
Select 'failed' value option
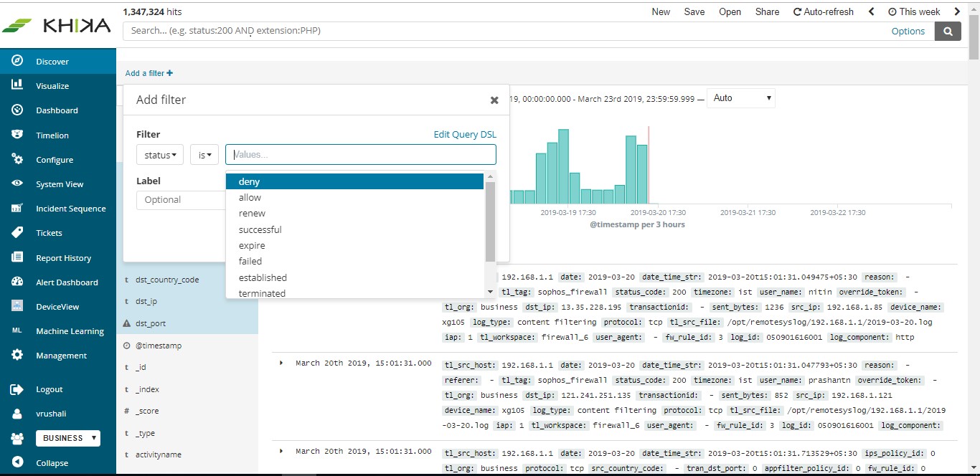tap(354, 261)
